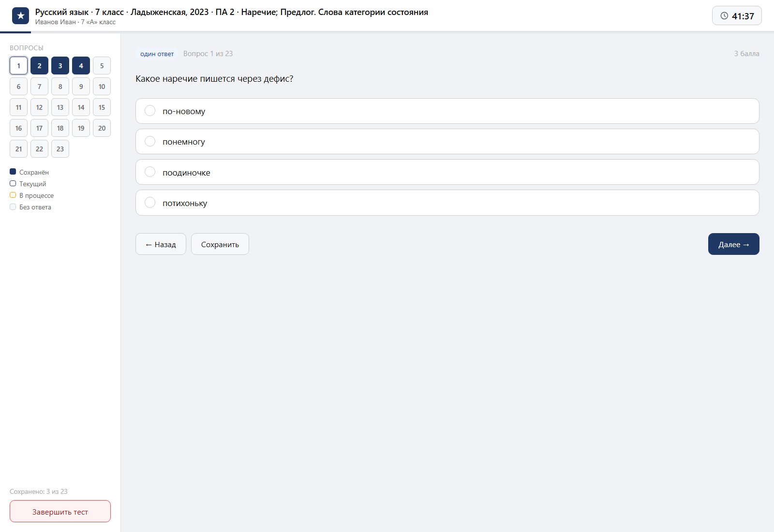
Task: Open question 21
Action: (18, 149)
